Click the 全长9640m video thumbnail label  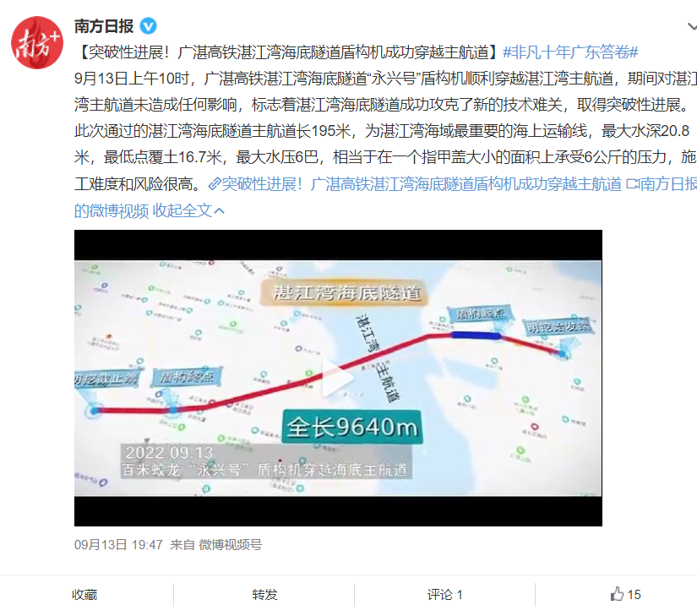pos(352,427)
